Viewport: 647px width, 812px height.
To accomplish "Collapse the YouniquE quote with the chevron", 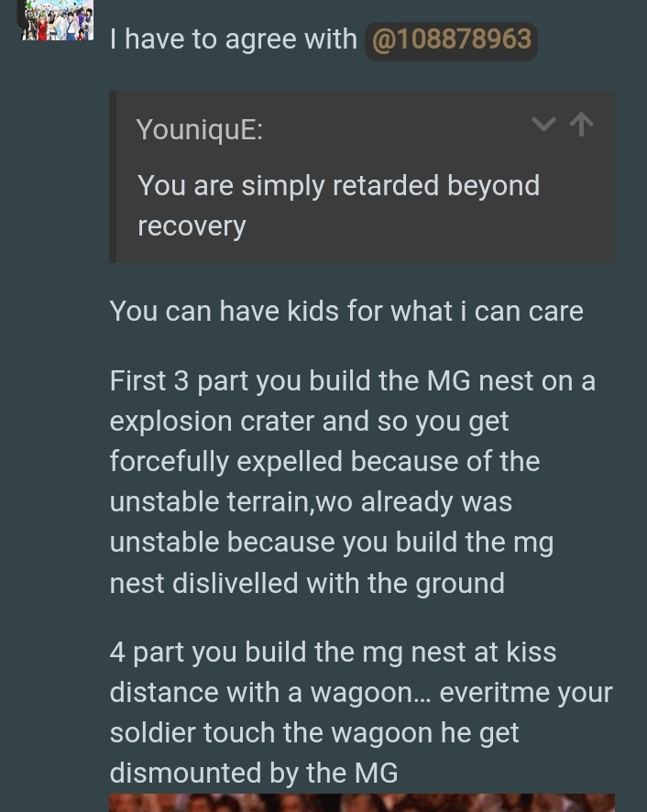I will coord(543,125).
